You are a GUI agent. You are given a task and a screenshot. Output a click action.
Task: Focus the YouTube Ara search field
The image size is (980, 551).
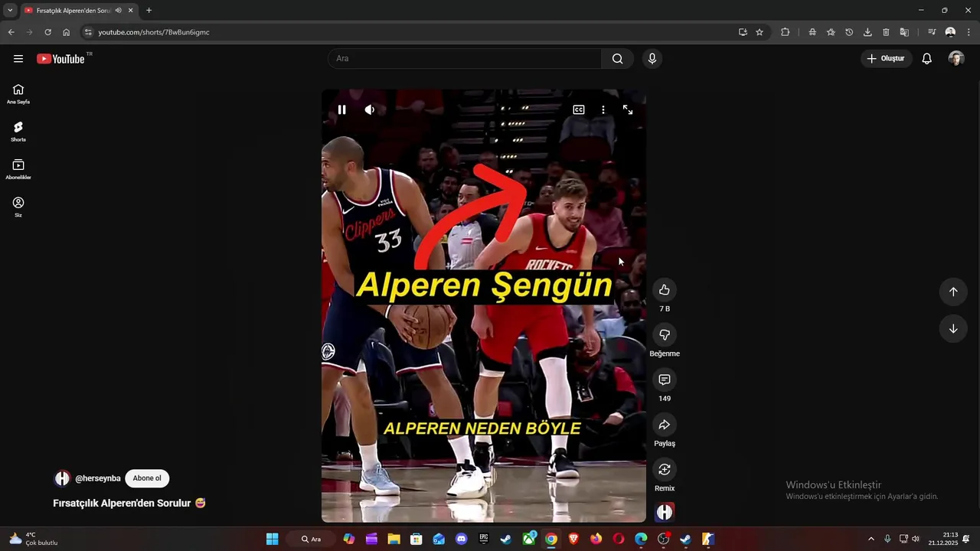(x=465, y=59)
